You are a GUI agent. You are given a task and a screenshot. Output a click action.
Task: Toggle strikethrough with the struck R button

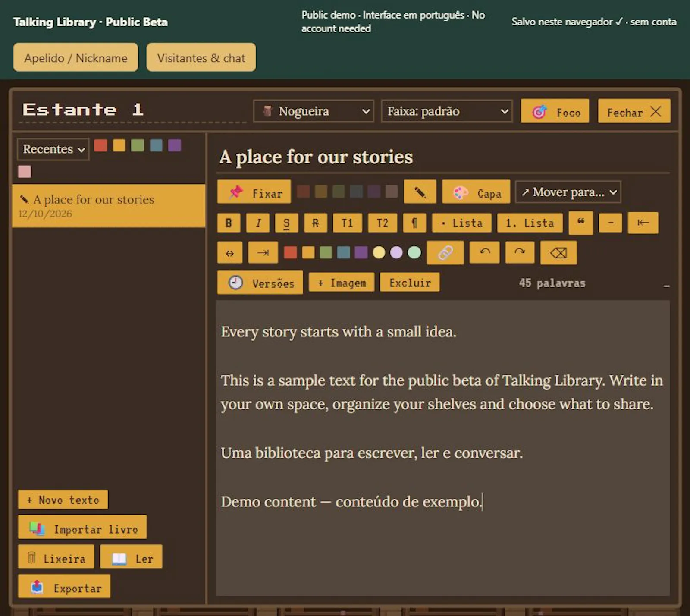(x=315, y=223)
